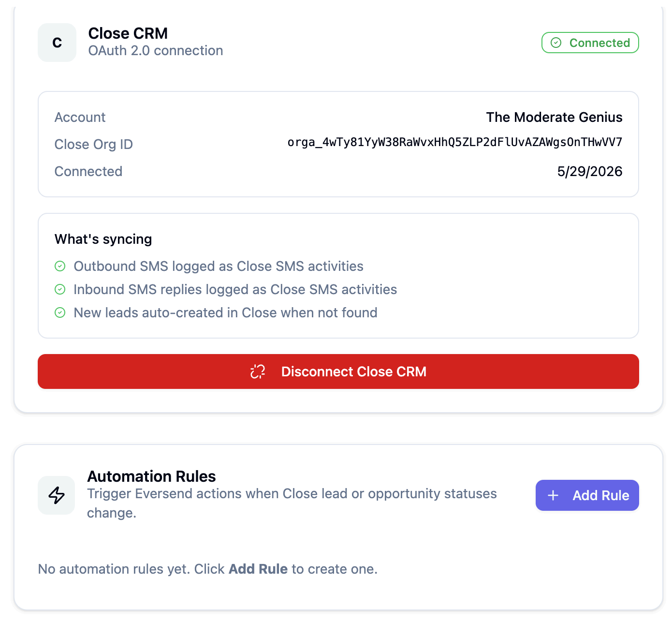Image resolution: width=672 pixels, height=623 pixels.
Task: Click check icon beside New leads auto-created
Action: (x=60, y=312)
